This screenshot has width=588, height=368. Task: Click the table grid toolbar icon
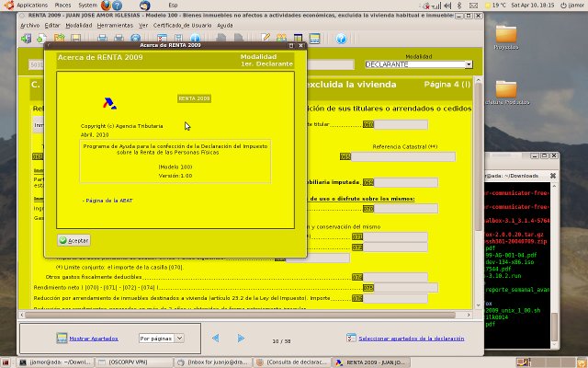[x=298, y=39]
